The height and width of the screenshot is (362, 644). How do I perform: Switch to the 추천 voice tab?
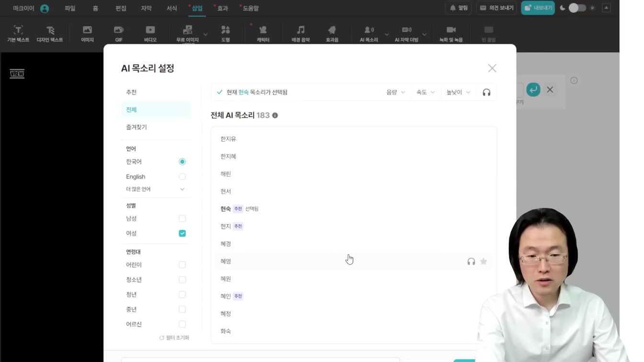tap(156, 92)
